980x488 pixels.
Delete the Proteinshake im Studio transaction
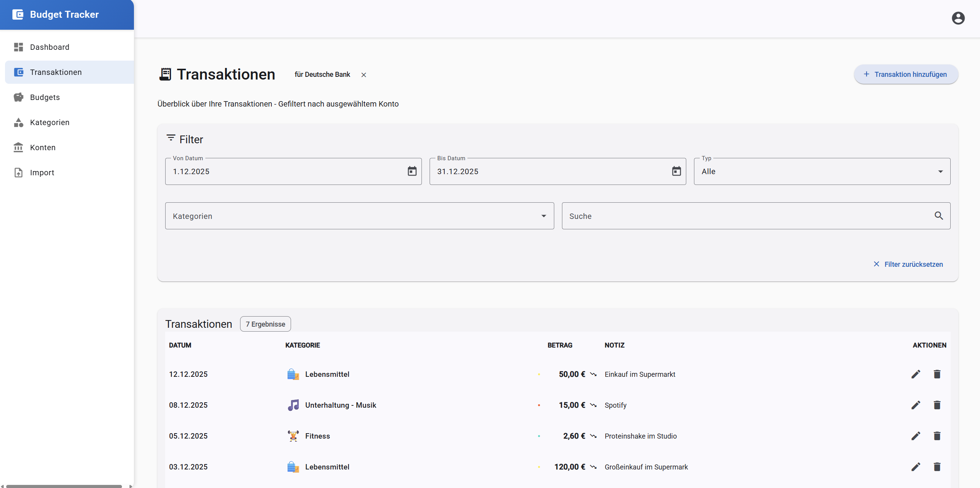[937, 436]
